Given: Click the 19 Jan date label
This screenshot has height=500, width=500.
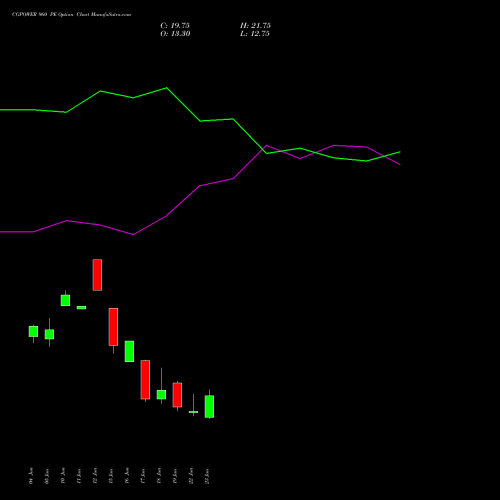Looking at the screenshot, I should [x=175, y=476].
